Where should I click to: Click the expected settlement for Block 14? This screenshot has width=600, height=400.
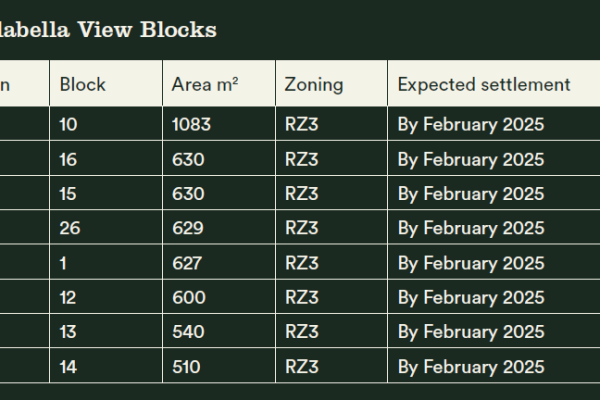pos(471,367)
